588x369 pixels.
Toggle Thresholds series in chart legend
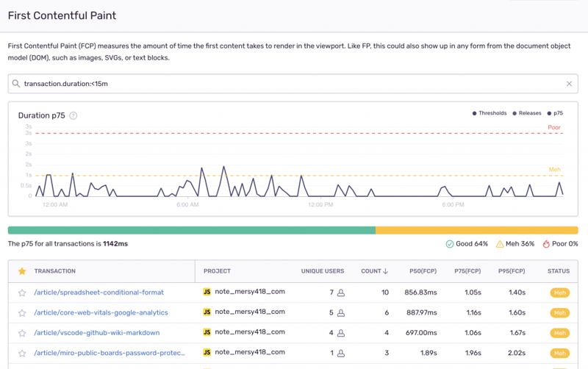click(489, 113)
